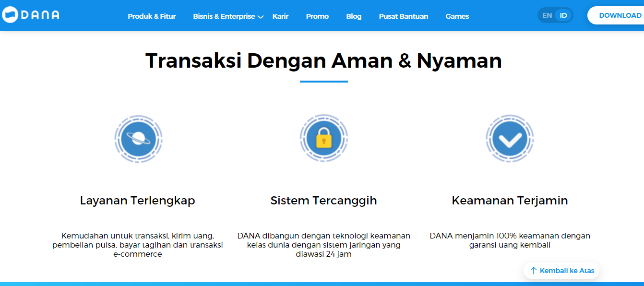Viewport: 644px width, 286px height.
Task: Click the checkmark icon above Keamanan Terjamin
Action: coord(510,139)
